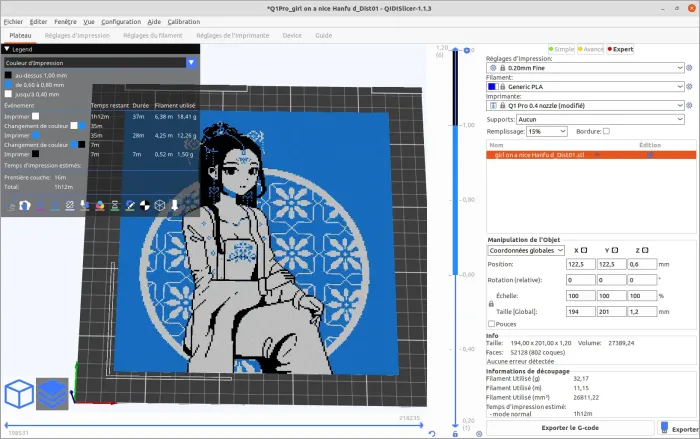Click blue filament color swatch for Generic PLA
Viewport: 700px width, 439px height.
click(492, 87)
